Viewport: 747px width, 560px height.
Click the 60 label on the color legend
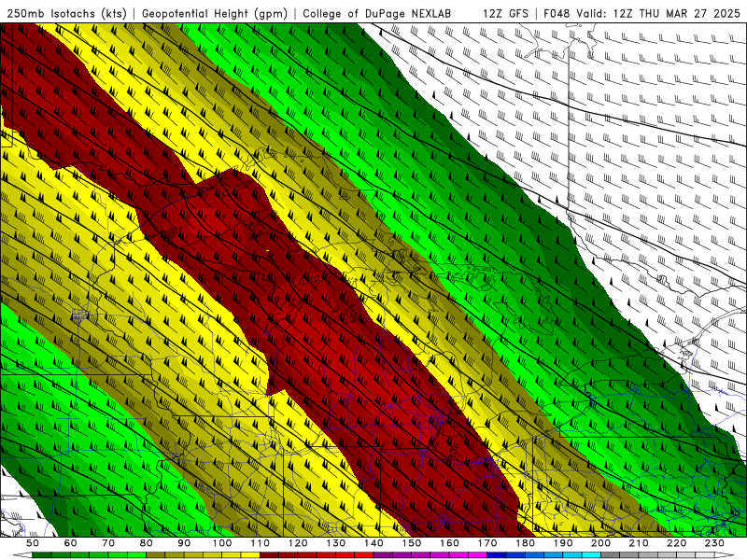pyautogui.click(x=70, y=543)
